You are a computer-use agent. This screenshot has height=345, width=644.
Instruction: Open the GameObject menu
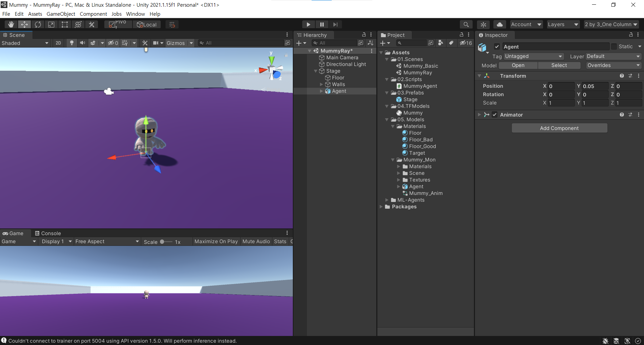[x=61, y=14]
